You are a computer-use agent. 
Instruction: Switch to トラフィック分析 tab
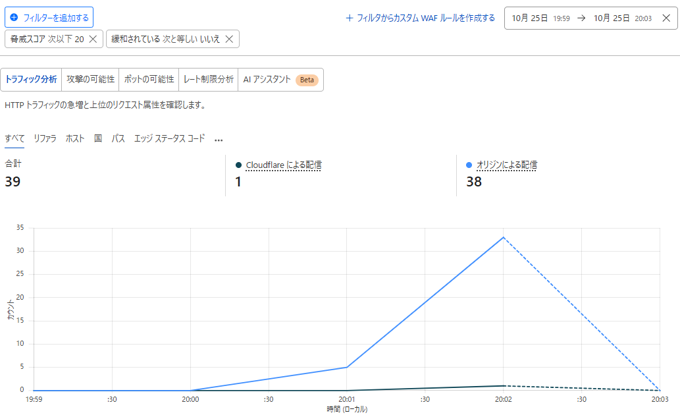[31, 79]
